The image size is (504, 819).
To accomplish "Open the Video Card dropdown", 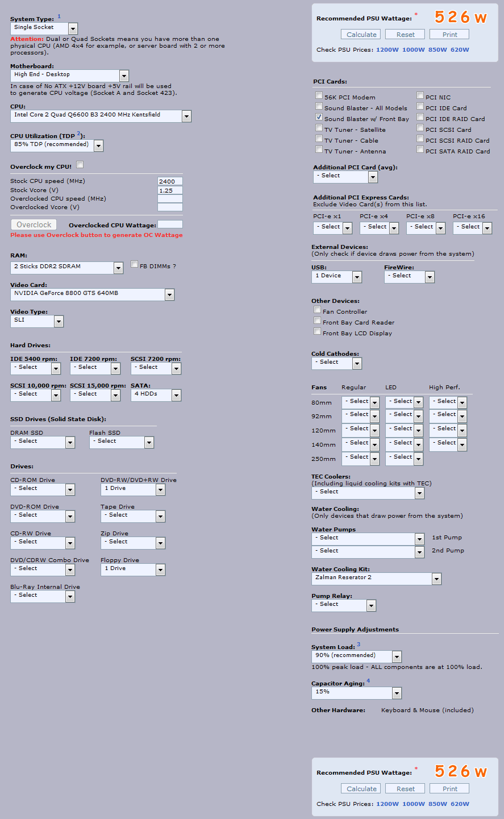I will pos(92,294).
